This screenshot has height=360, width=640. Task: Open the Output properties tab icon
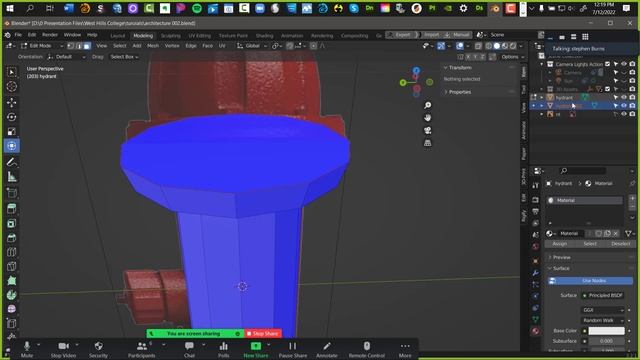535,211
